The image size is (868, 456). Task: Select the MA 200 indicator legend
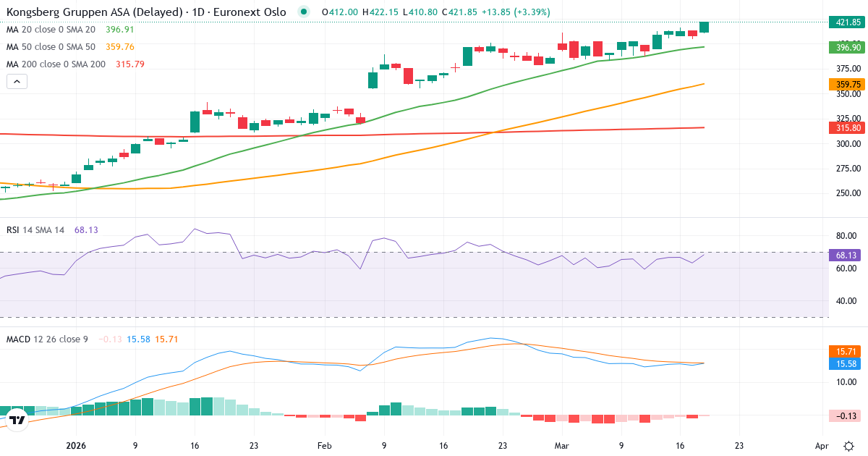click(x=56, y=64)
